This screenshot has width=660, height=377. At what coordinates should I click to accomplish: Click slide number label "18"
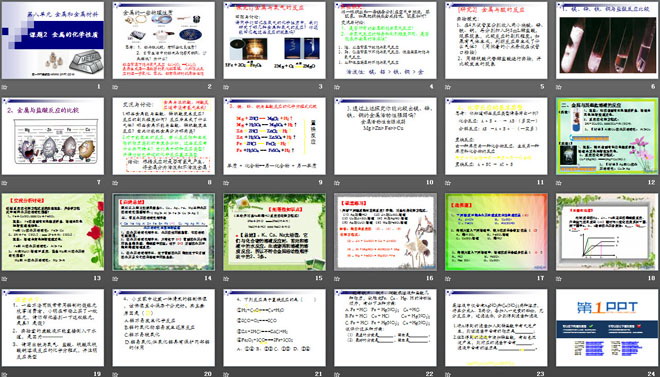pos(652,278)
